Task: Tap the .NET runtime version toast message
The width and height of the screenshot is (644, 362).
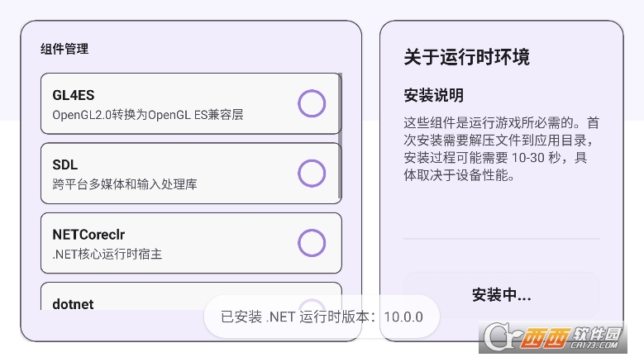Action: point(322,317)
